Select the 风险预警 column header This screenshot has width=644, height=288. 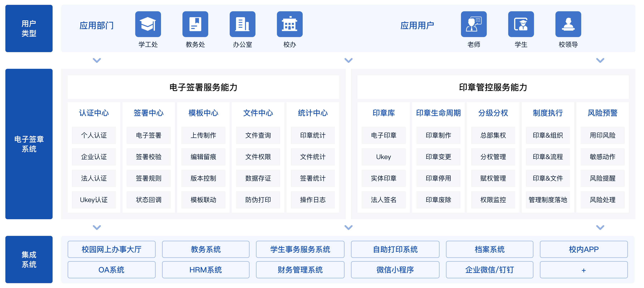pos(602,113)
